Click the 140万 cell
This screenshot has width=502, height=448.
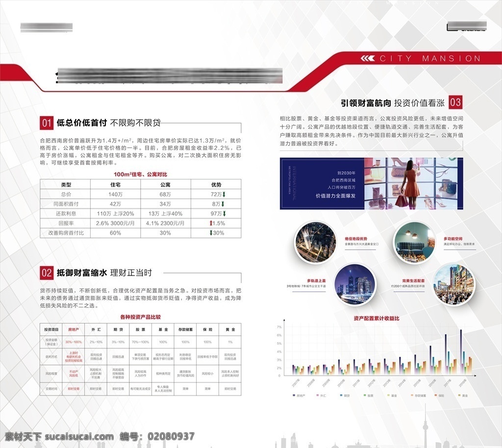pyautogui.click(x=115, y=194)
